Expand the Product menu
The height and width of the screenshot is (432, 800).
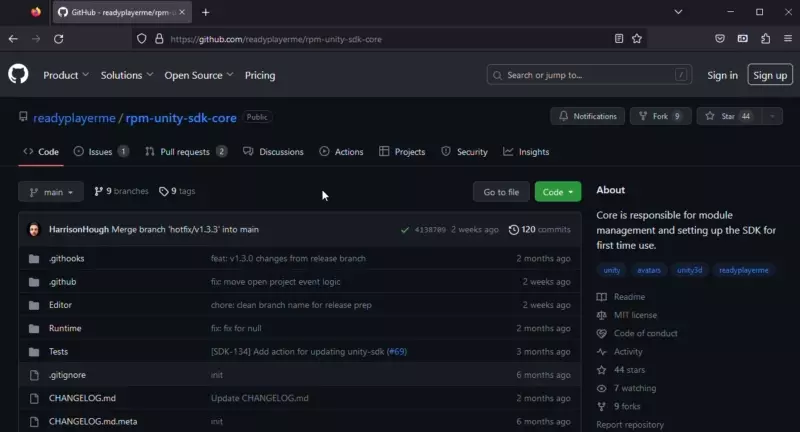[66, 75]
